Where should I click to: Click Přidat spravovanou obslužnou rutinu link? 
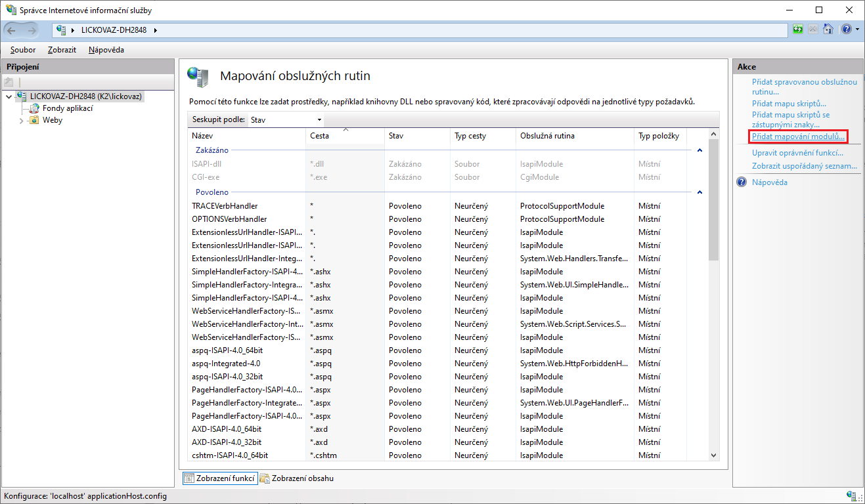[x=805, y=87]
